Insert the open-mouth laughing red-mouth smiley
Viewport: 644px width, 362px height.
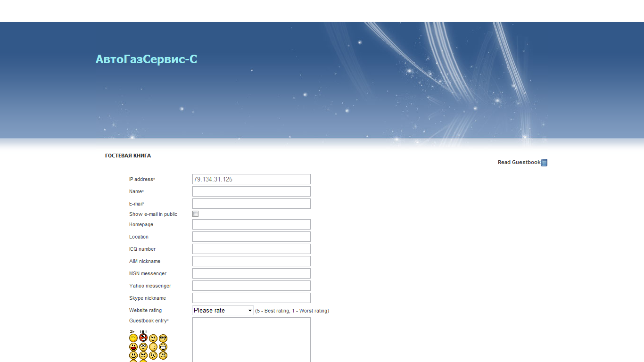133,347
